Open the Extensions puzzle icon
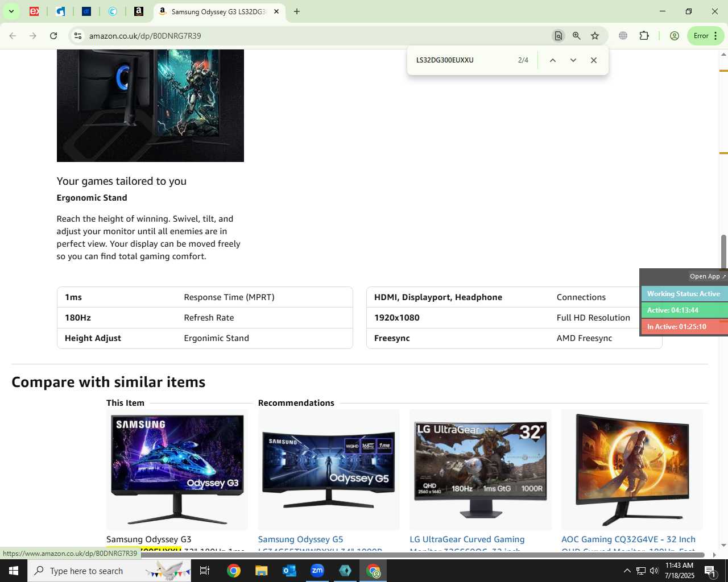 [x=644, y=36]
